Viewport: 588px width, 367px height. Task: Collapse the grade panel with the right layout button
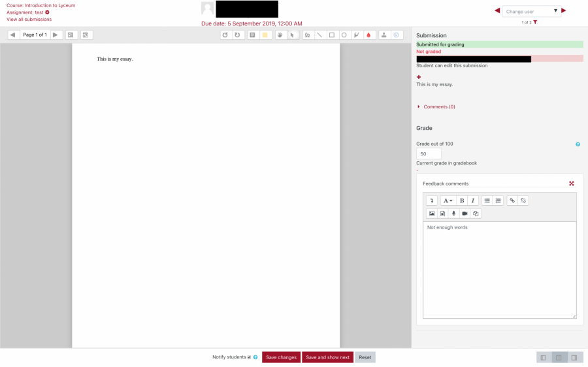574,357
